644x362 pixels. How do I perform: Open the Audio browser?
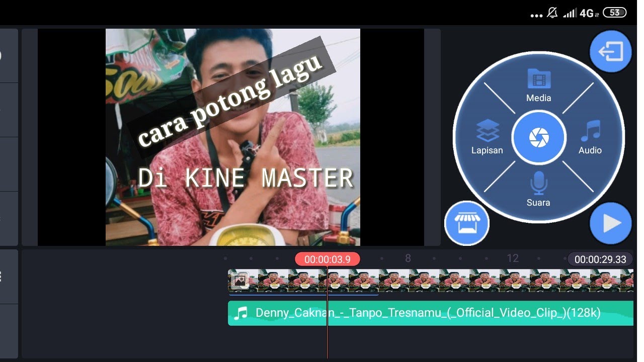590,137
